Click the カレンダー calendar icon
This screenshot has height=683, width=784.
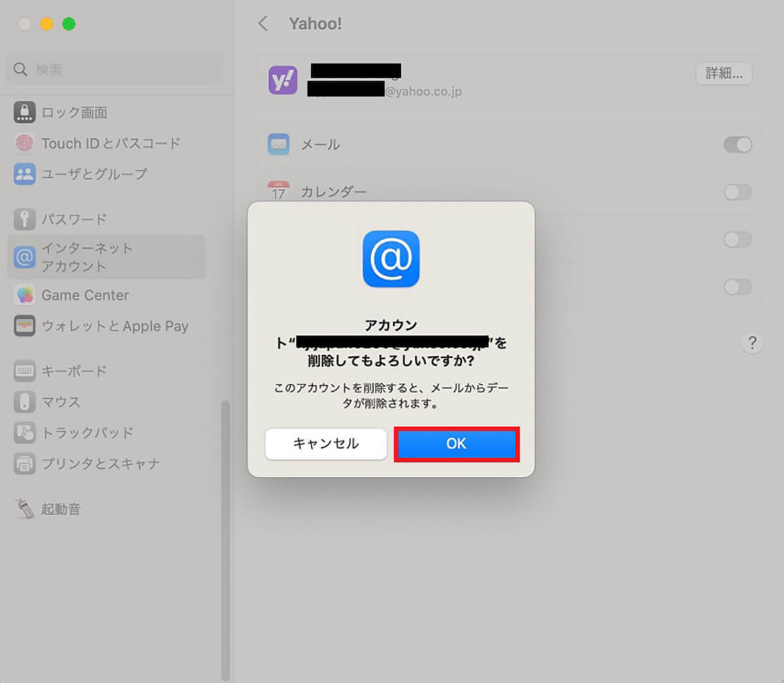click(x=279, y=190)
